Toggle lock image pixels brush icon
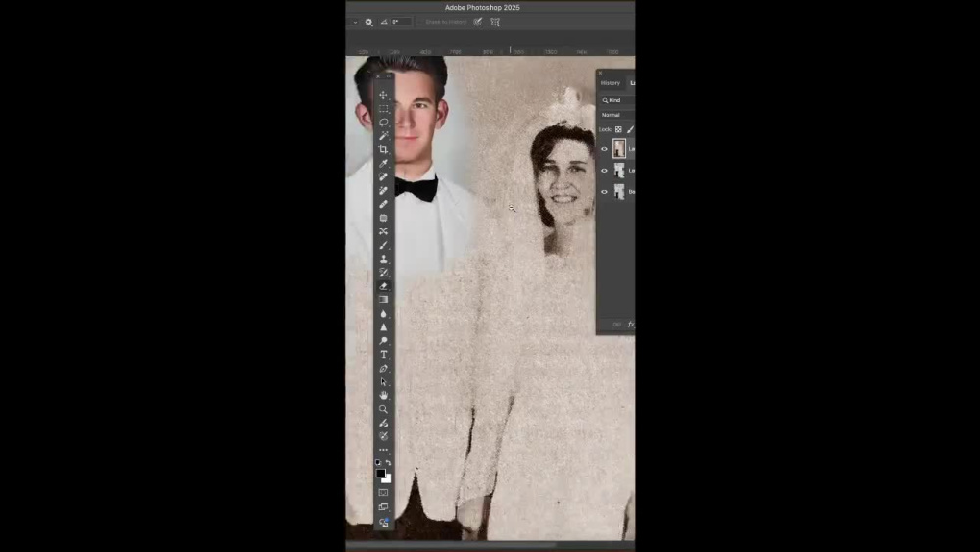Viewport: 980px width, 552px height. 630,129
